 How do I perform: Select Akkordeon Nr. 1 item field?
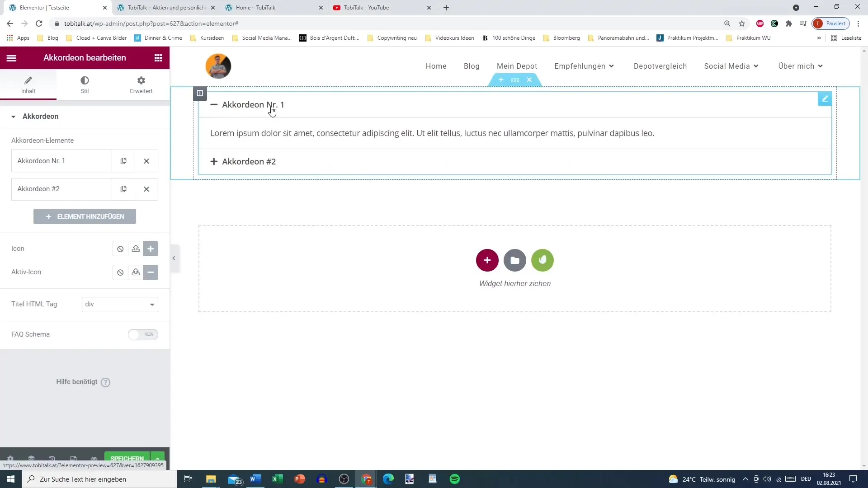click(61, 161)
